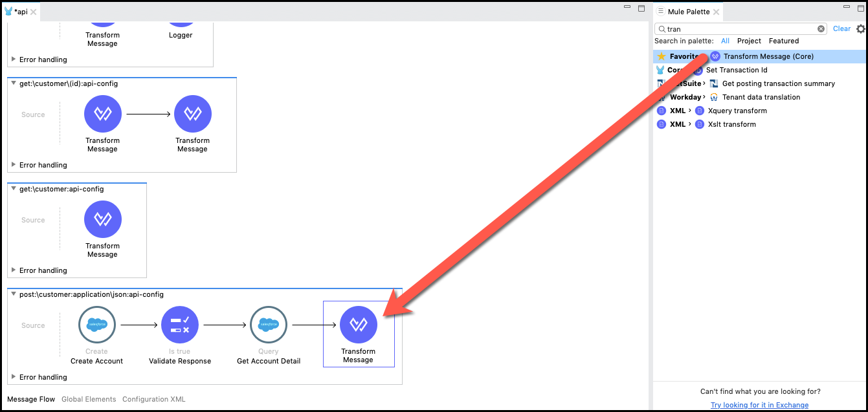868x412 pixels.
Task: Filter palette by All
Action: coord(726,41)
